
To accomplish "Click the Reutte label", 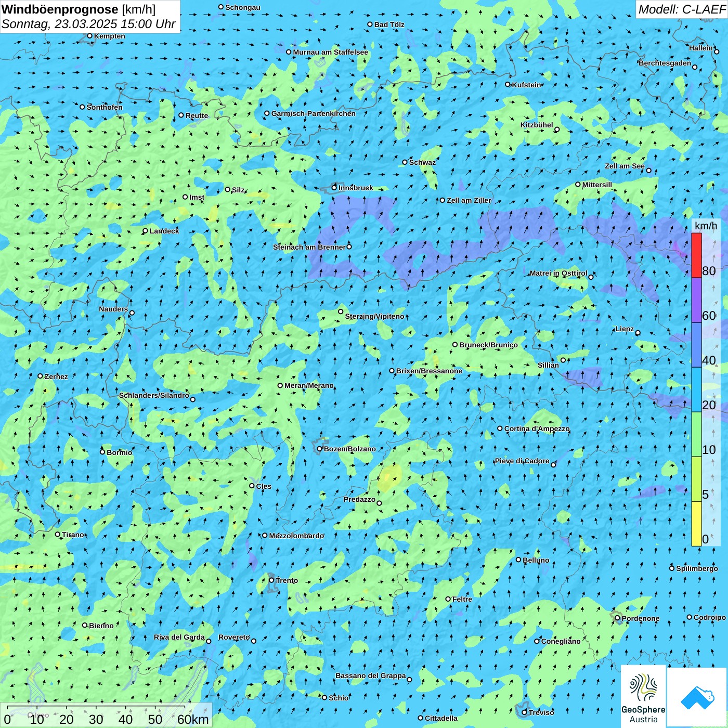I will point(197,115).
